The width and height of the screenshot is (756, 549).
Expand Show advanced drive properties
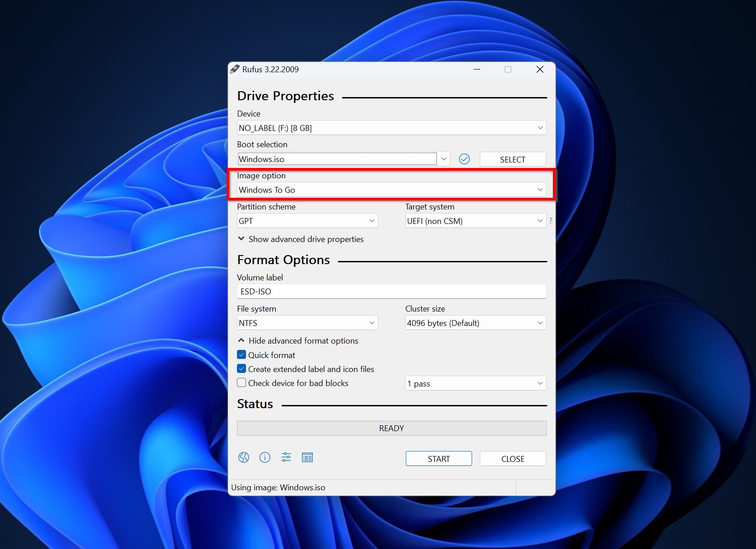coord(301,239)
